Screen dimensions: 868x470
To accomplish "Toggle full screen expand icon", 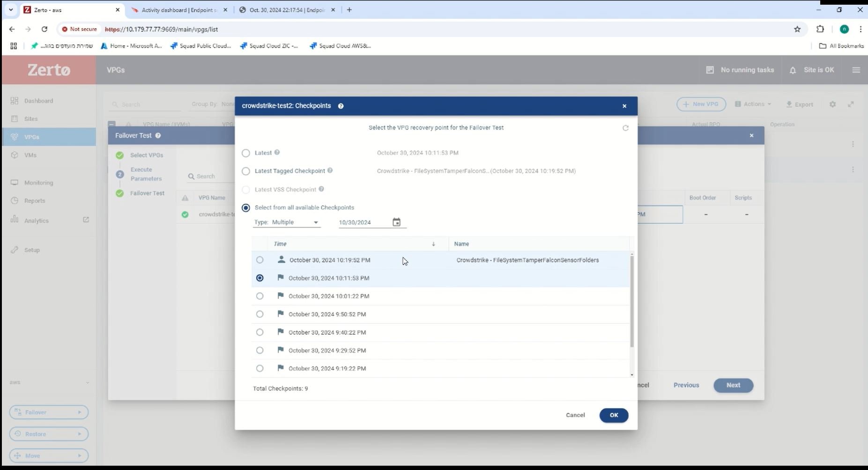I will [x=851, y=104].
